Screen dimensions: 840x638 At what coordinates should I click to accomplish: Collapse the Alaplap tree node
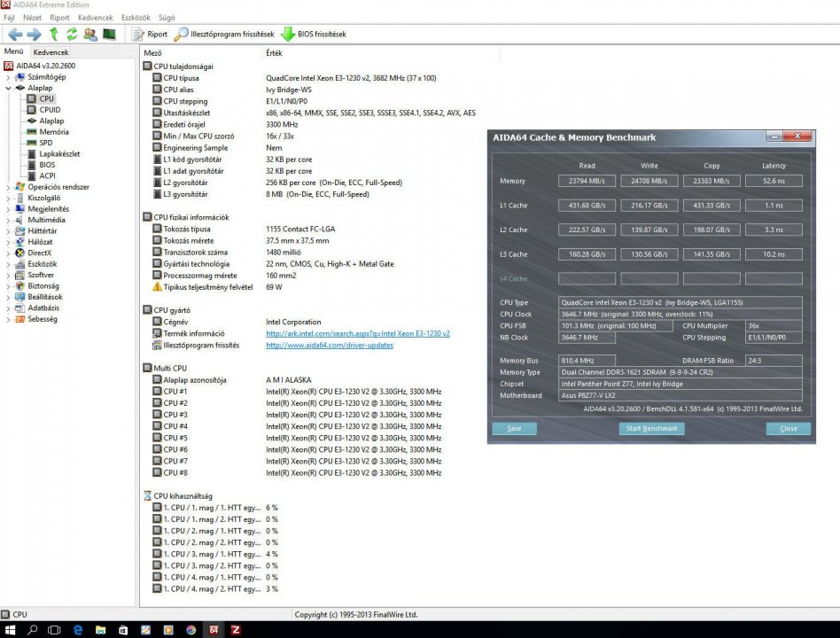[x=8, y=88]
